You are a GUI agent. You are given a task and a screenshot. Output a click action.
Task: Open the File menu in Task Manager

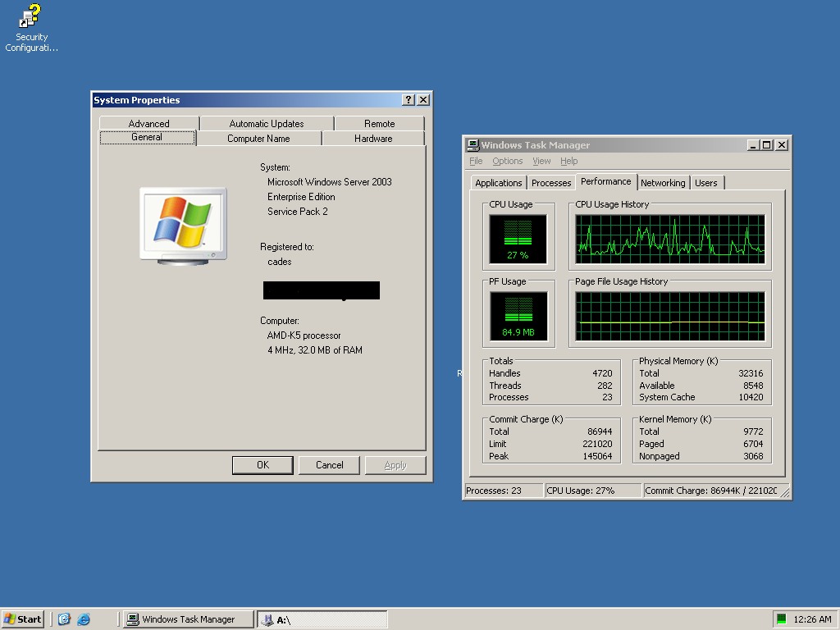(x=476, y=161)
